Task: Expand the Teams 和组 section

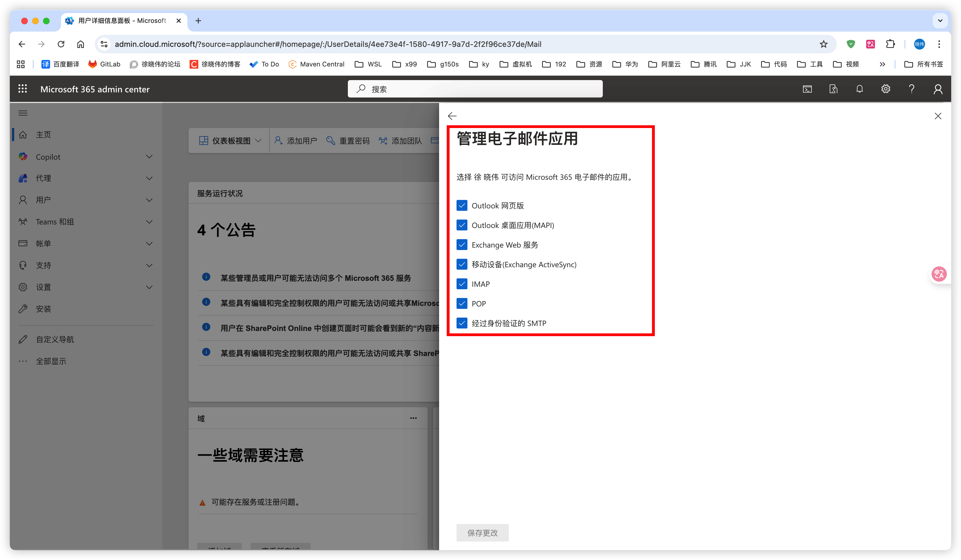Action: coord(149,222)
